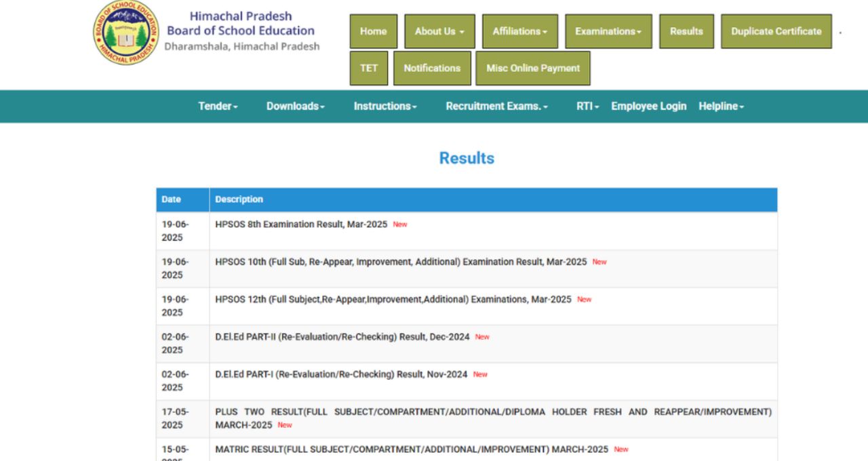Click the New badge on HPSOS 10th result

599,262
